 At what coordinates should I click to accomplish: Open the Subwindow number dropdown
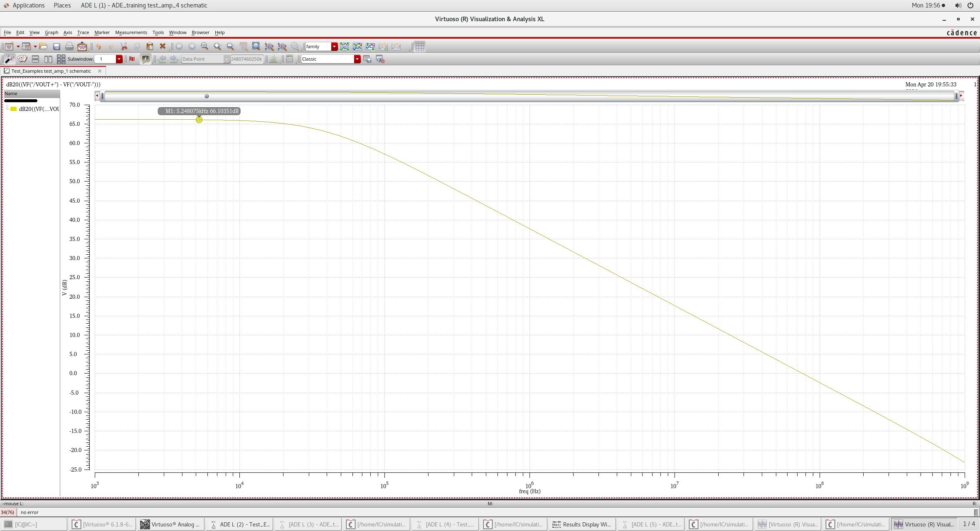[x=119, y=59]
